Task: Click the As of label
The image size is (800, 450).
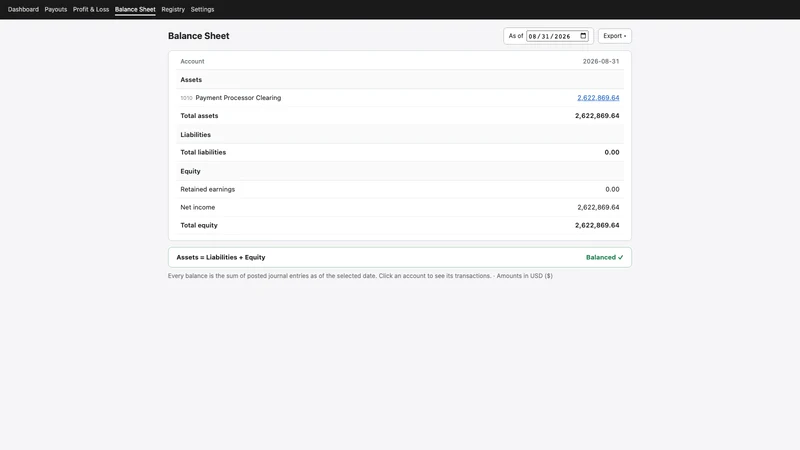Action: (516, 36)
